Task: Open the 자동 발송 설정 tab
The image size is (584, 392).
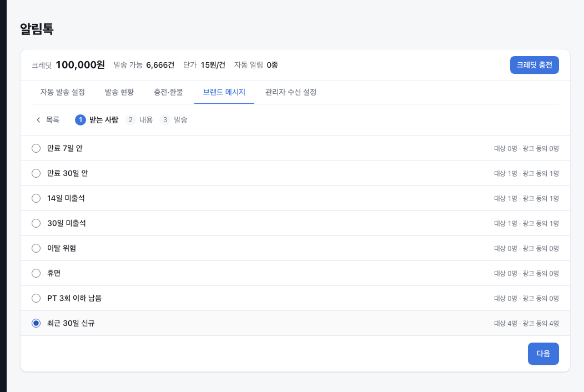Action: coord(63,92)
